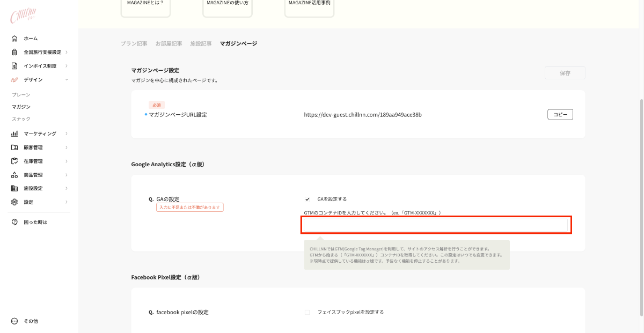
Task: Click the 保存 save button
Action: [x=565, y=73]
